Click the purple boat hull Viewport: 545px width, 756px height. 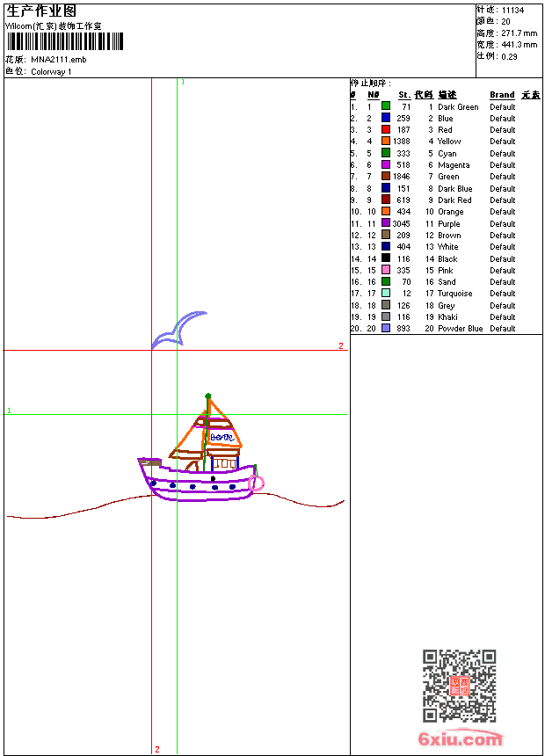click(197, 482)
